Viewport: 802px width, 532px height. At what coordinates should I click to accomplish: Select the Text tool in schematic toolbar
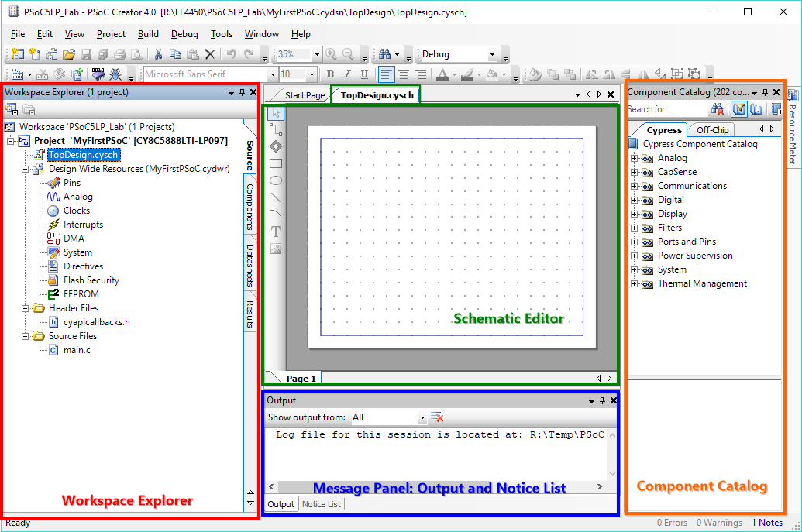(x=276, y=232)
